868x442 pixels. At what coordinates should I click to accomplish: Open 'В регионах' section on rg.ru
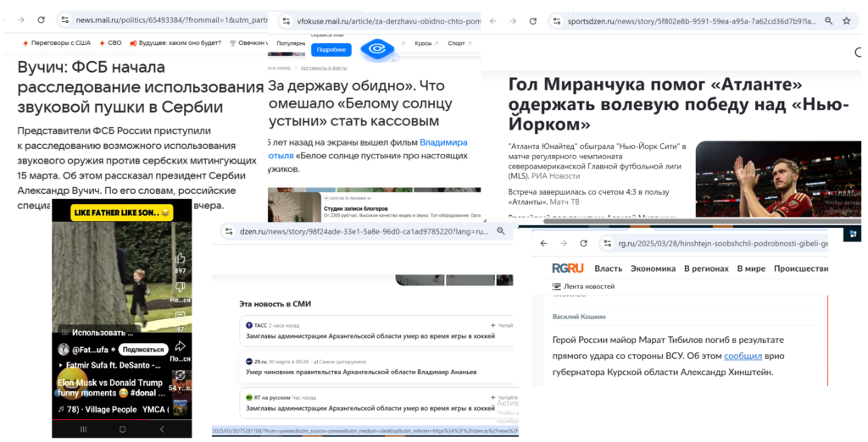pyautogui.click(x=706, y=268)
